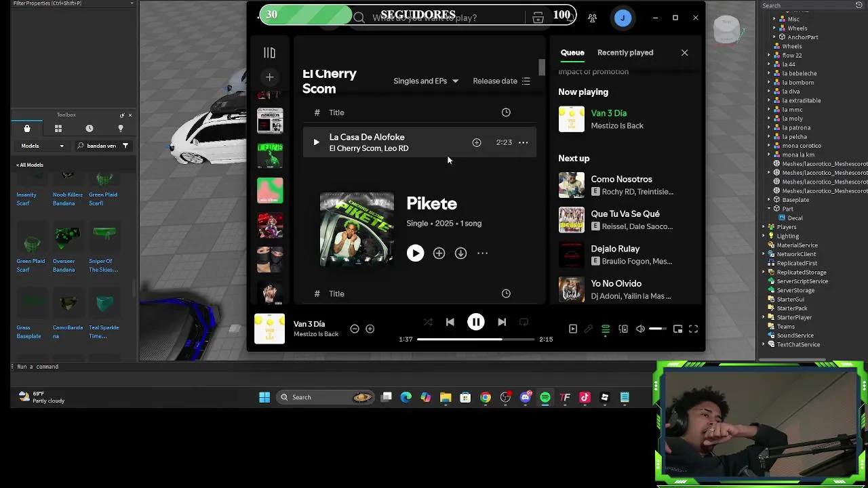Select Decal in the Explorer tree
This screenshot has height=488, width=868.
795,218
